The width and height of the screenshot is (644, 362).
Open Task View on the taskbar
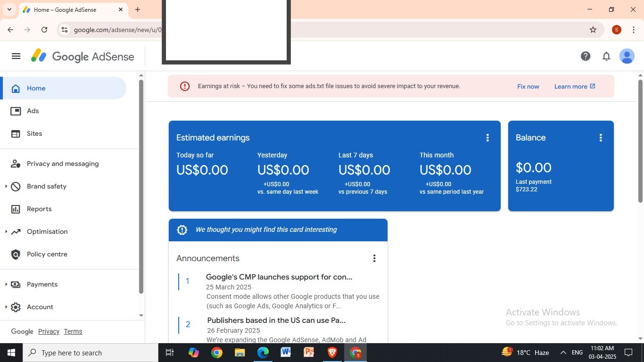click(170, 353)
